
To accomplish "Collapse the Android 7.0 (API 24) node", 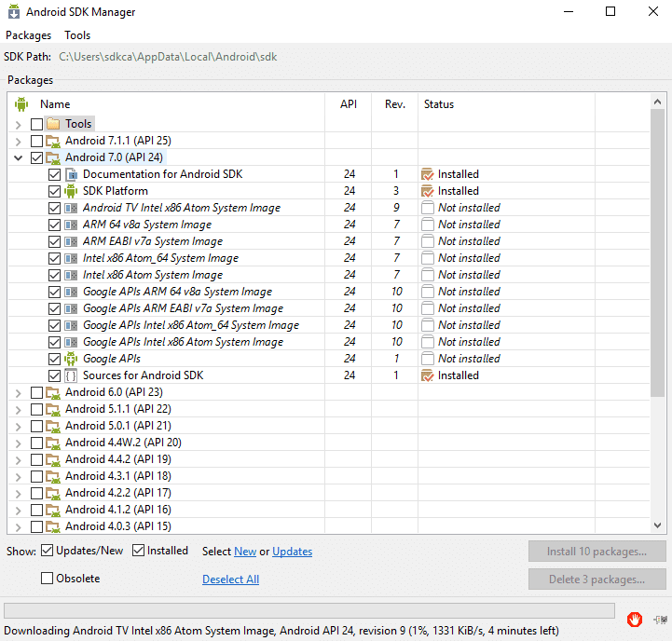I will pos(18,158).
